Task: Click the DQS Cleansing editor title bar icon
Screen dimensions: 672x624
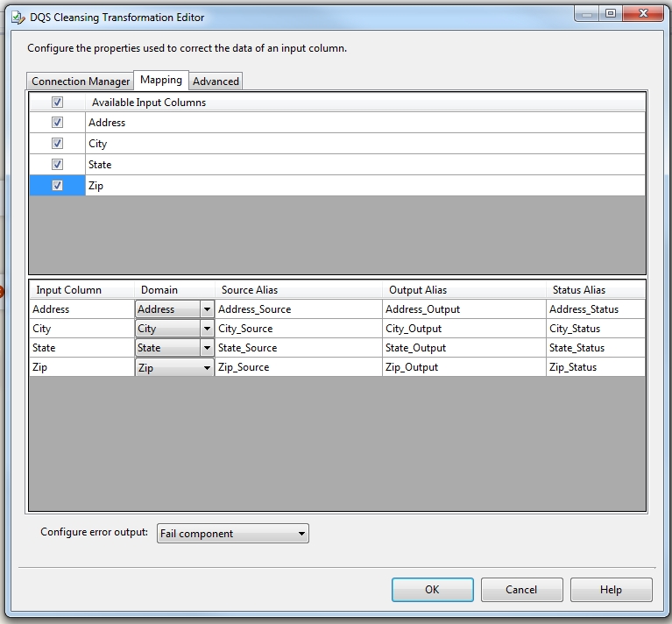Action: click(x=17, y=17)
